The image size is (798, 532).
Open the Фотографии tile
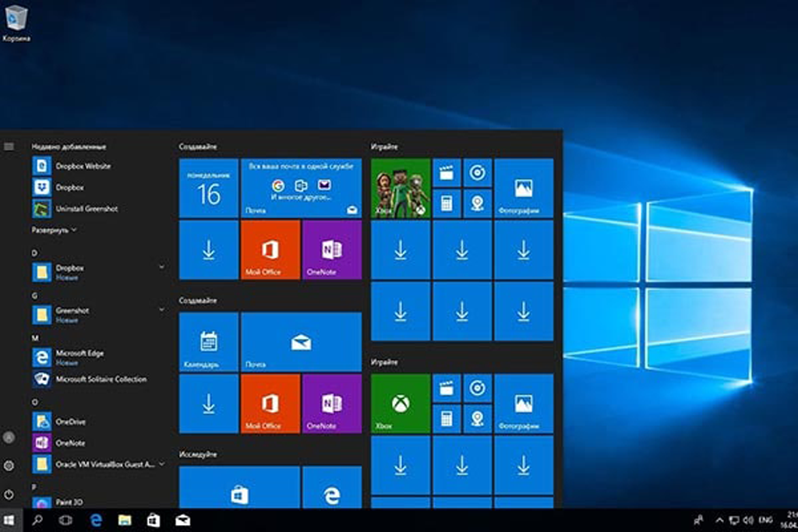pos(522,187)
